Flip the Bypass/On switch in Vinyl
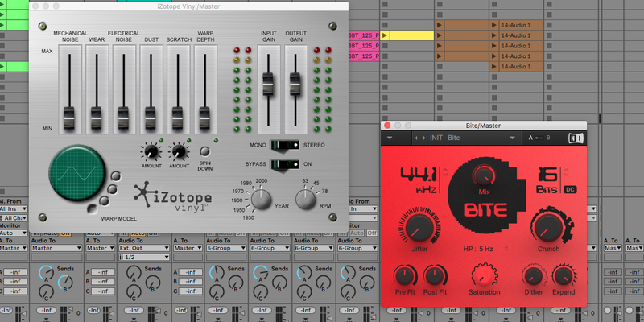Screen dimensions: 644x322 285,164
